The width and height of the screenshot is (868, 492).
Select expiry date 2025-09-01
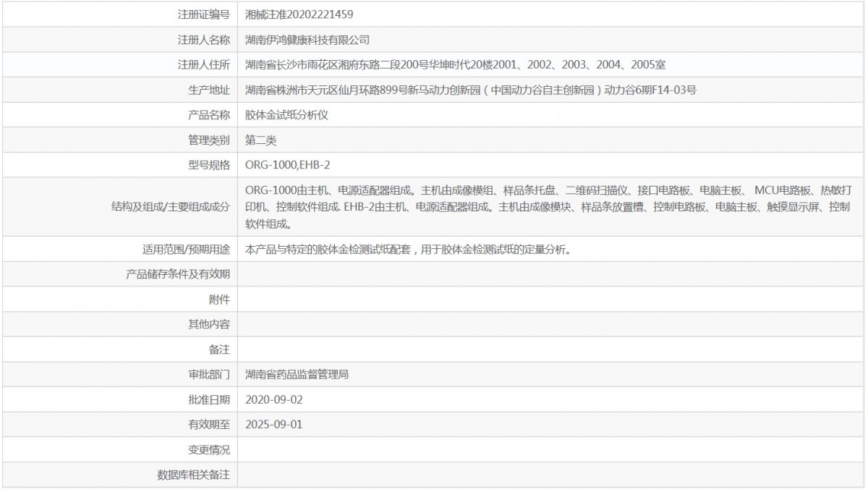click(x=274, y=425)
